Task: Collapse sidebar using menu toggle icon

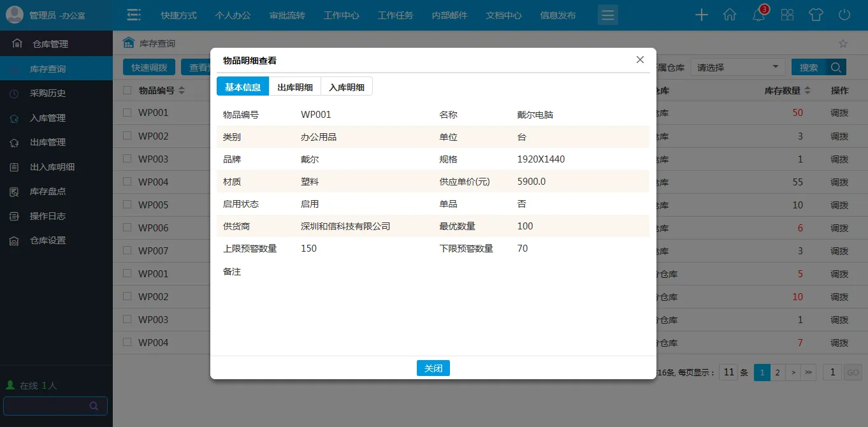Action: [x=133, y=15]
